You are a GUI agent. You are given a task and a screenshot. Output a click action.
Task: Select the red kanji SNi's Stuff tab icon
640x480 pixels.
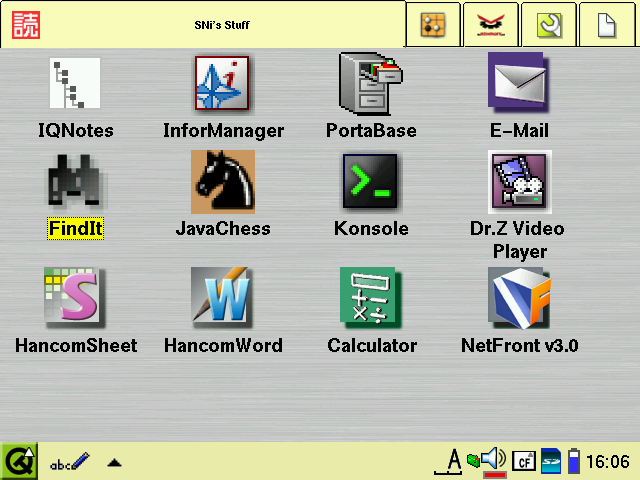tap(26, 25)
